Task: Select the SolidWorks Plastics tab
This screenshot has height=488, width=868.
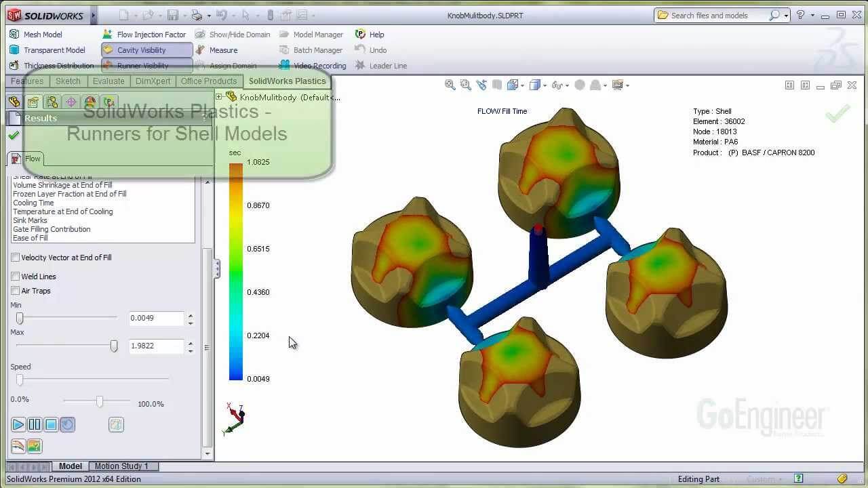Action: 287,81
